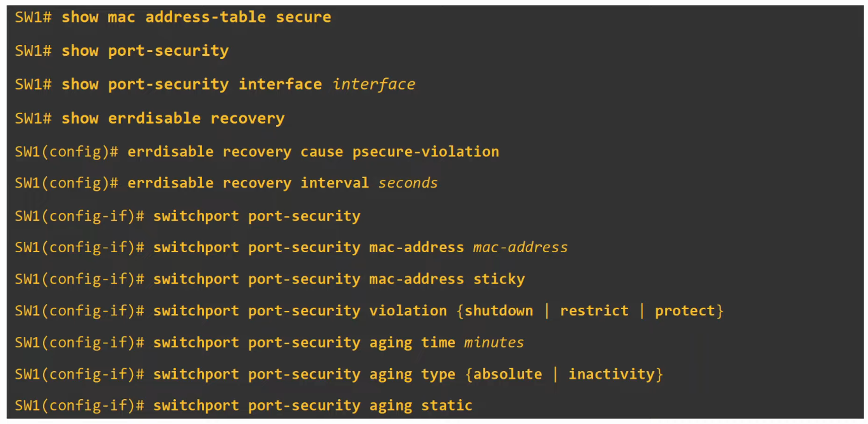
Task: Click the italic 'seconds' argument
Action: pos(408,183)
